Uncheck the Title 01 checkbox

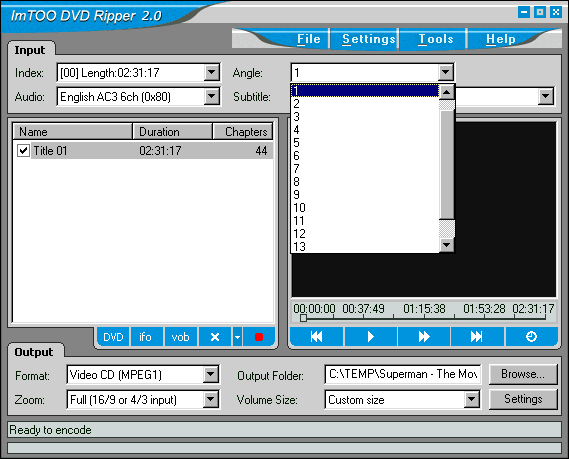point(23,150)
